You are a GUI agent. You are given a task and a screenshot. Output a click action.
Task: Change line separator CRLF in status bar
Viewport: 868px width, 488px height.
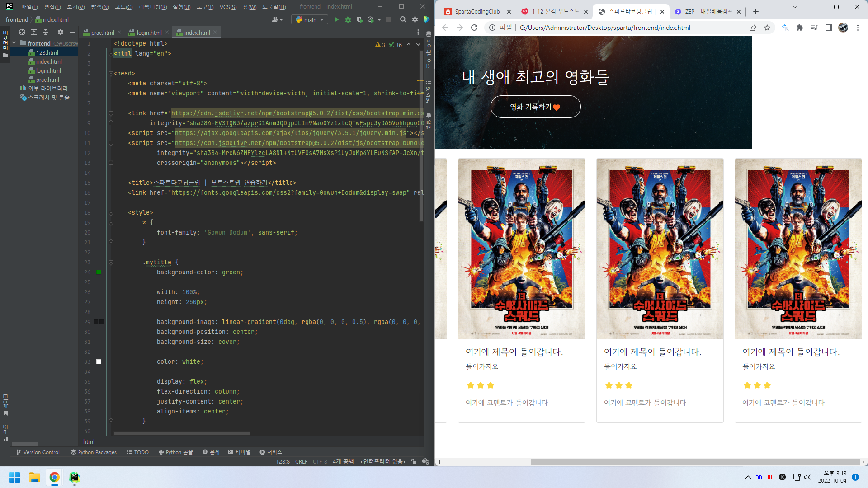click(301, 461)
